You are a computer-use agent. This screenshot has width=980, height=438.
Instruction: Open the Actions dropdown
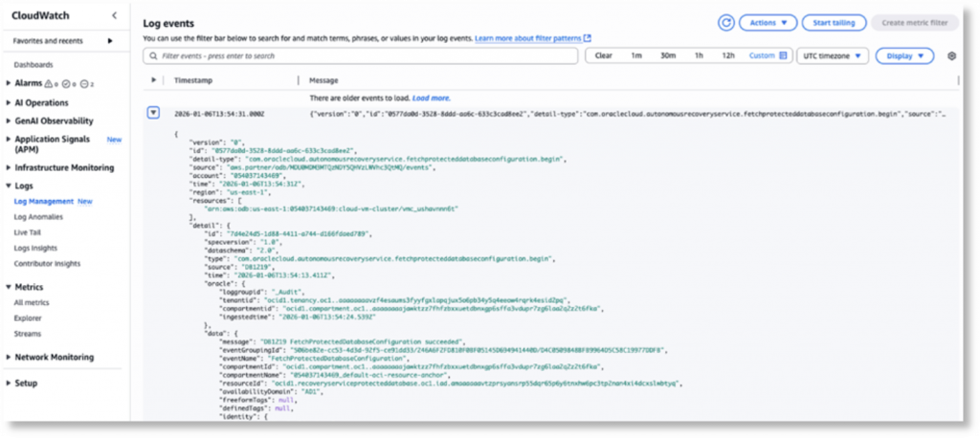pyautogui.click(x=768, y=23)
